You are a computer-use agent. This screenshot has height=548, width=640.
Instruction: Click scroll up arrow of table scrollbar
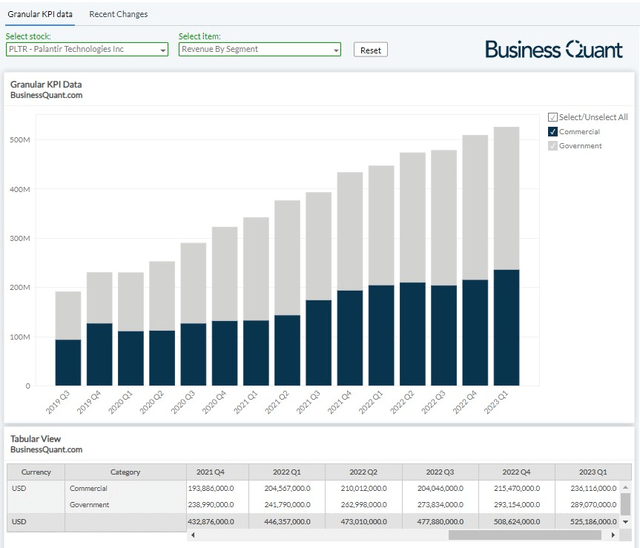click(x=625, y=487)
